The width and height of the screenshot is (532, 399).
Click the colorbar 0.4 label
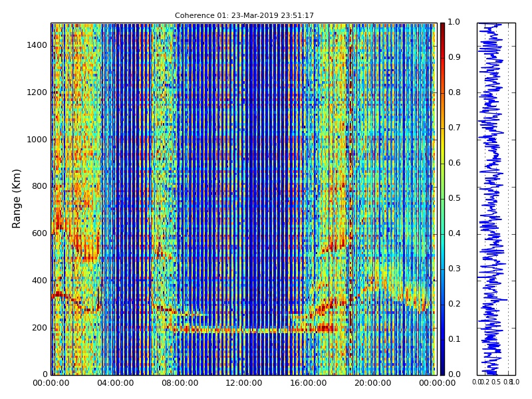coord(454,233)
